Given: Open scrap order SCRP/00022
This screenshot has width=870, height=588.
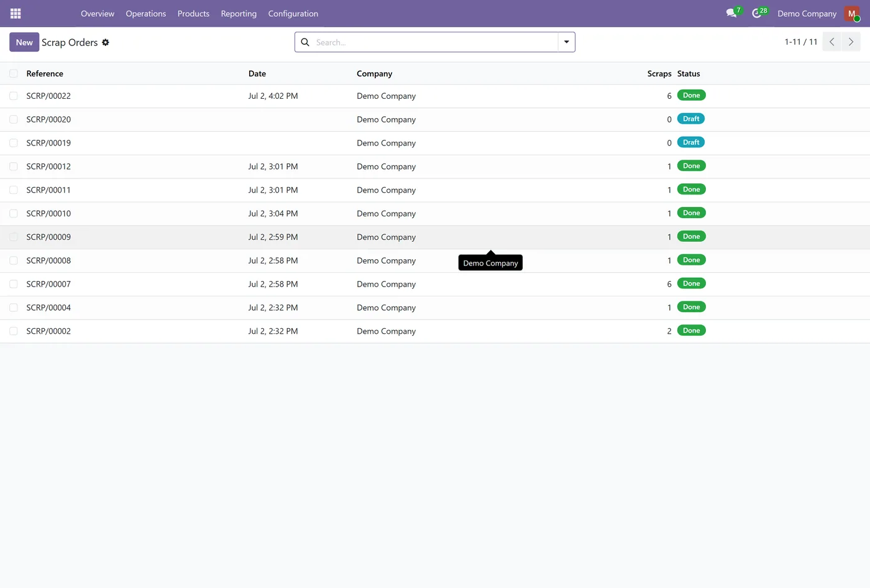Looking at the screenshot, I should coord(48,96).
